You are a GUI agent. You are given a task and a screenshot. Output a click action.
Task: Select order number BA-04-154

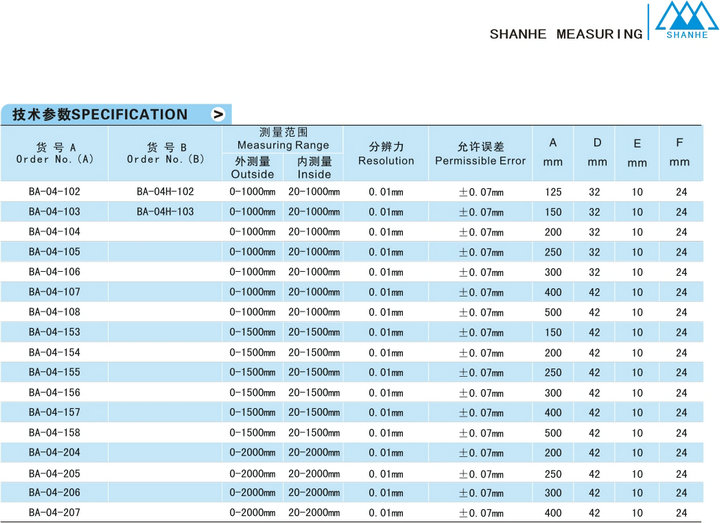pos(54,352)
